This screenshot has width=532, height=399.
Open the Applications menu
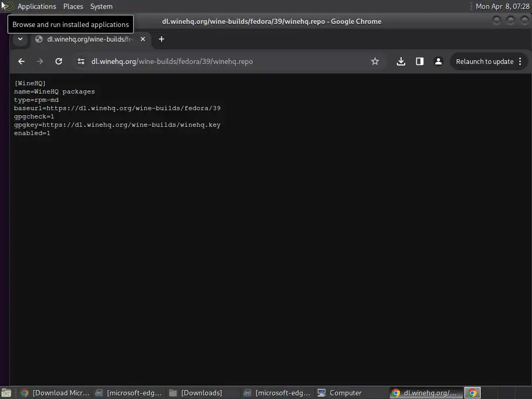tap(37, 6)
